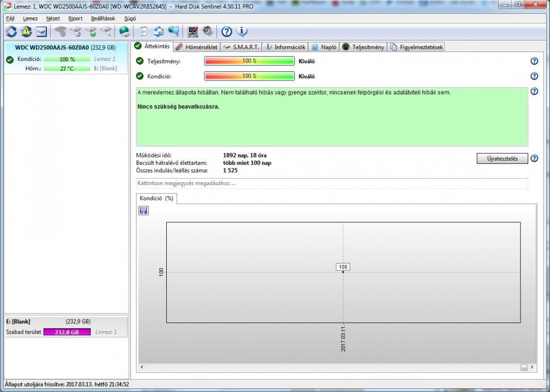Click the green check next to Teljesítmény
The width and height of the screenshot is (550, 392).
coord(140,61)
